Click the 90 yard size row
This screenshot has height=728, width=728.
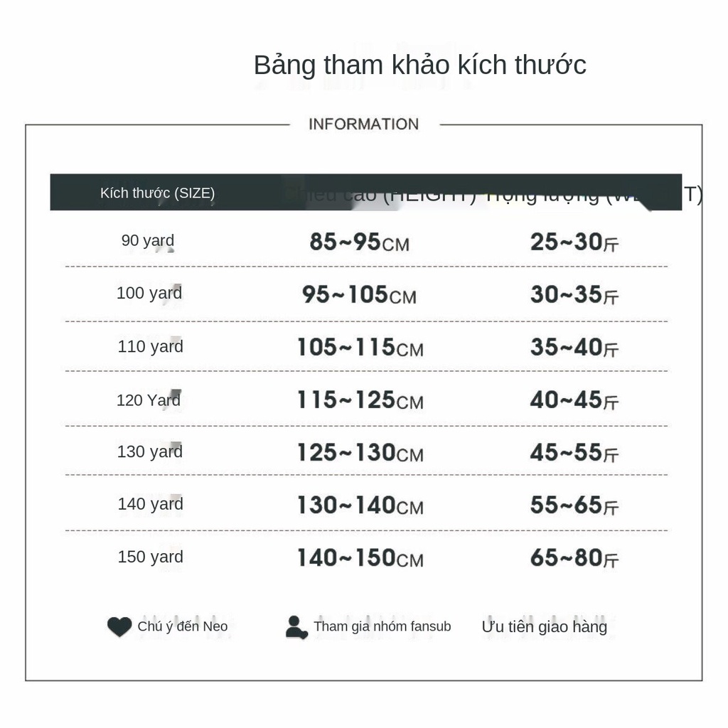(148, 240)
